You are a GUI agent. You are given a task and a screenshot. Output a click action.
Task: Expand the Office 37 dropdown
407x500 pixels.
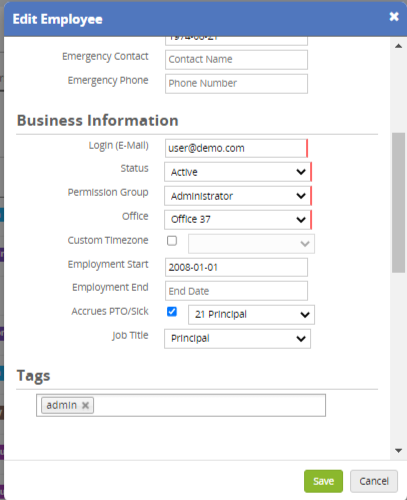pos(238,220)
